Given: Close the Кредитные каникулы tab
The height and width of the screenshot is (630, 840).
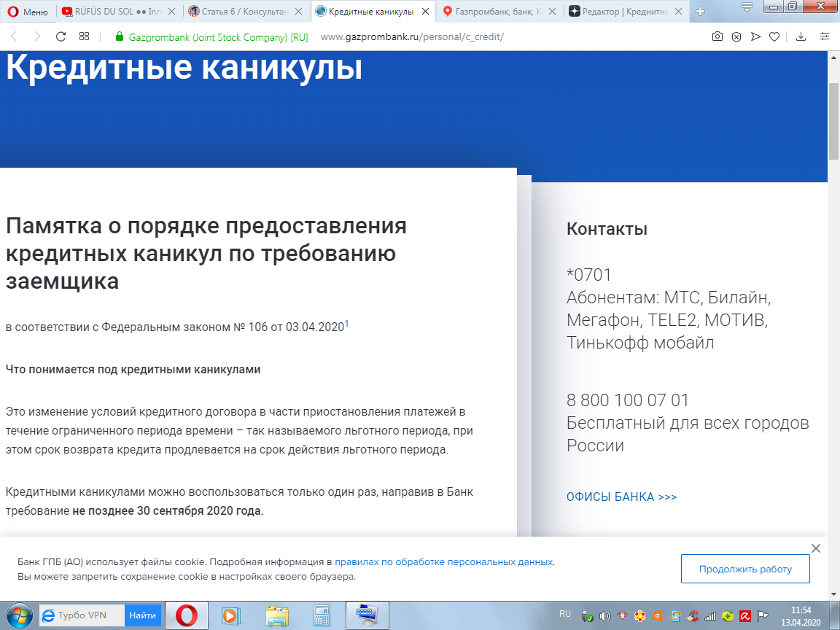Looking at the screenshot, I should coord(425,11).
